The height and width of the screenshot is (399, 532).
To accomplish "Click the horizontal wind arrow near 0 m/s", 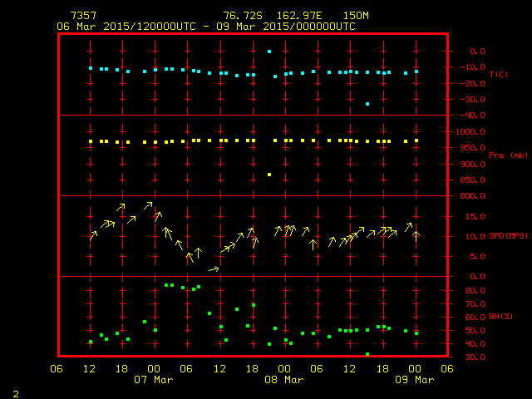I will click(214, 269).
